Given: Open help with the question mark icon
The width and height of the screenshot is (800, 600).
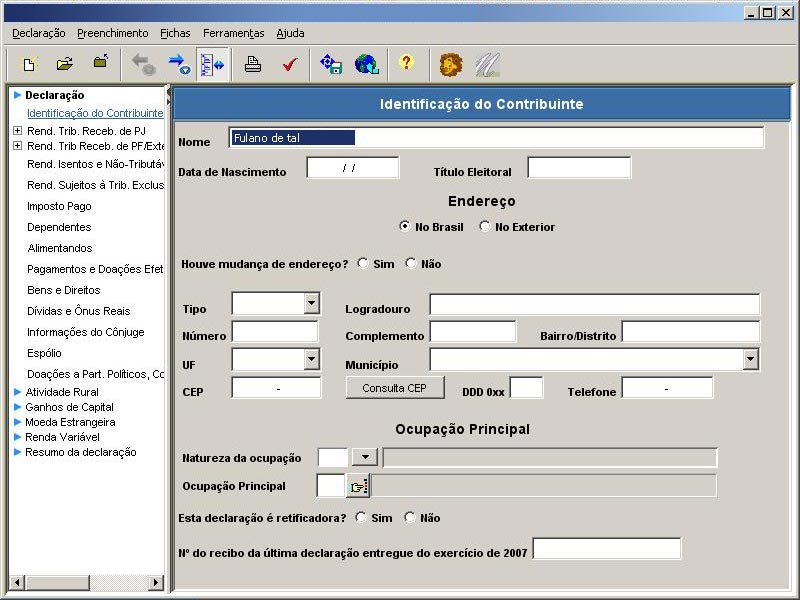Looking at the screenshot, I should (405, 63).
